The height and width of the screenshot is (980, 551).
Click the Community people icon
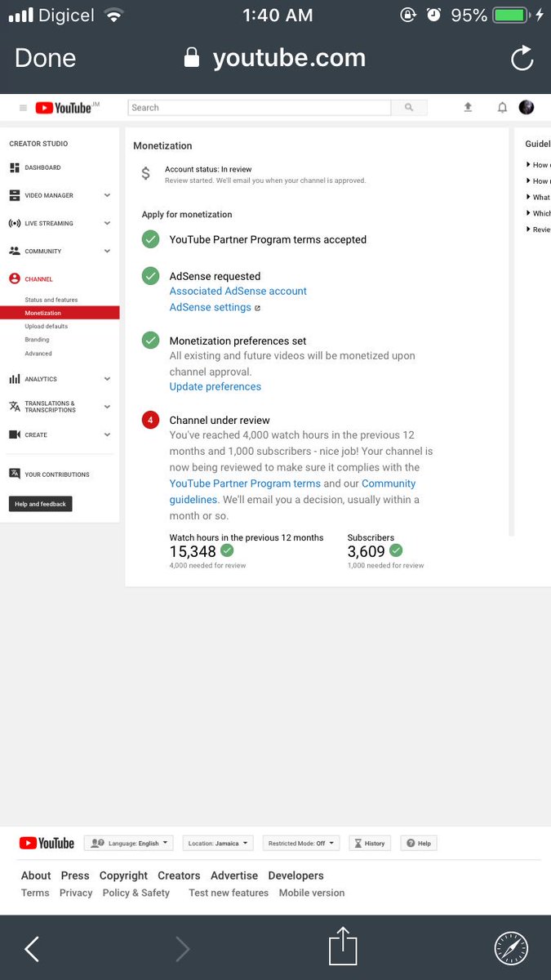[x=15, y=251]
